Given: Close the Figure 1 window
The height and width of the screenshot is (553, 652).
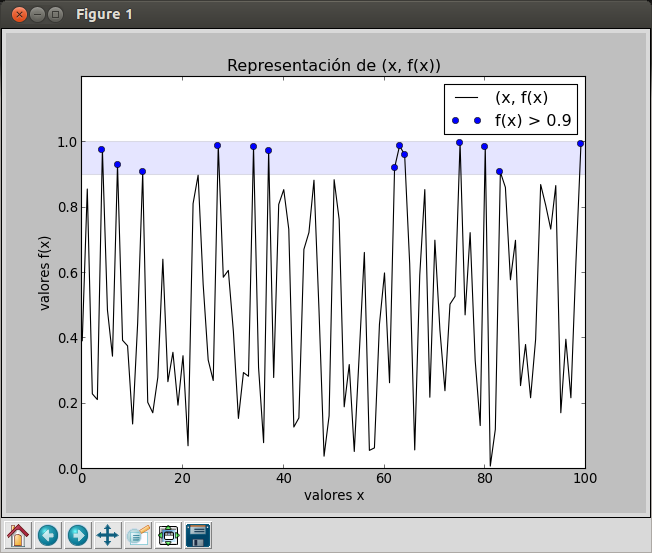Looking at the screenshot, I should 19,15.
